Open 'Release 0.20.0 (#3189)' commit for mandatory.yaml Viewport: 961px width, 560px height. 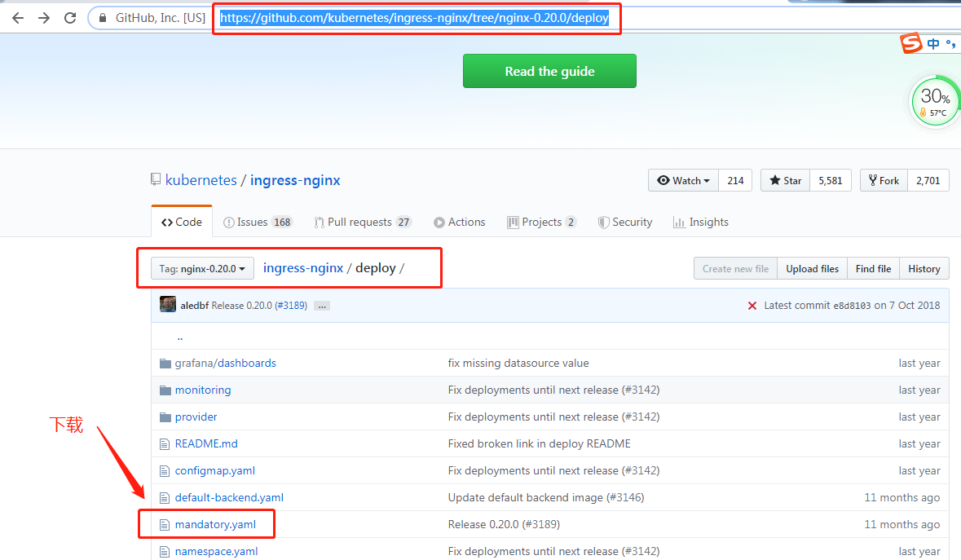click(504, 524)
